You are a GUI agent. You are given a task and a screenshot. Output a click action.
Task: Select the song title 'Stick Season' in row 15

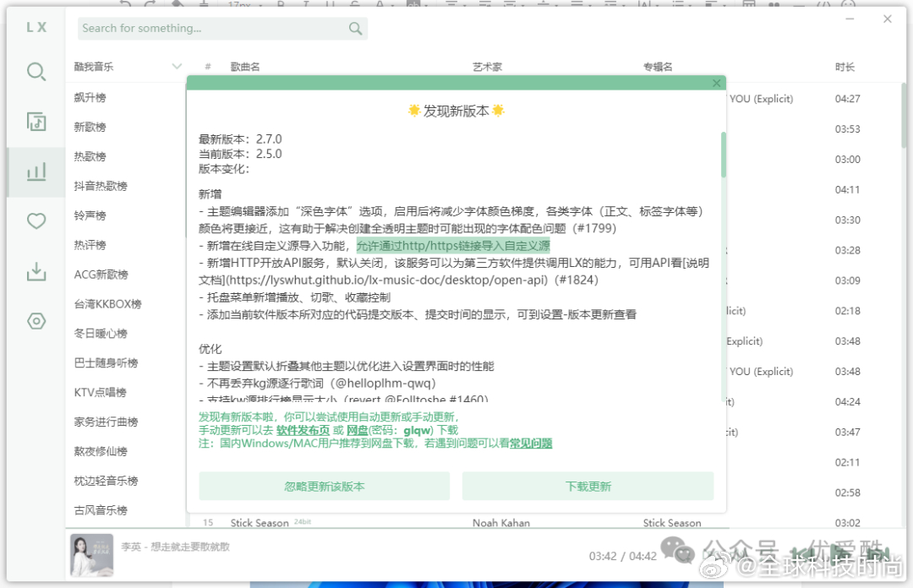(260, 523)
